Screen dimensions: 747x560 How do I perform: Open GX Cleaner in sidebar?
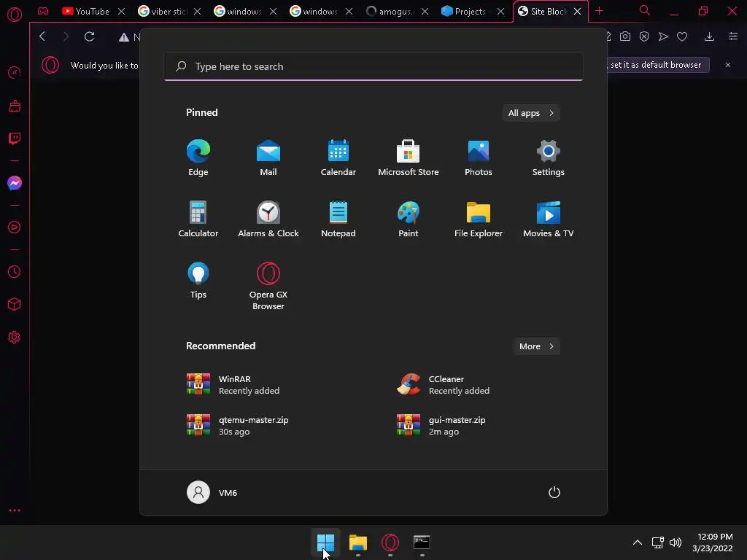click(15, 106)
